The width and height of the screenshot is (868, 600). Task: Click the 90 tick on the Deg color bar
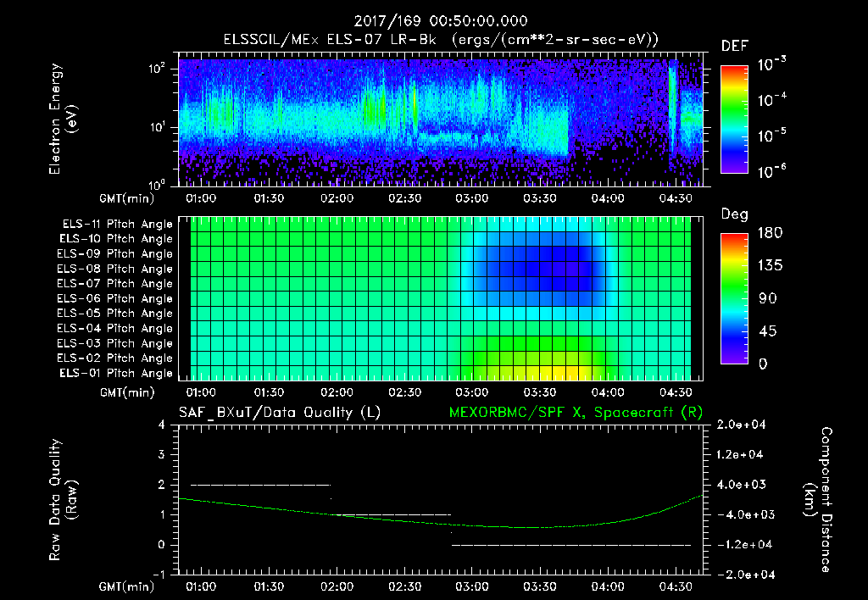coord(768,298)
